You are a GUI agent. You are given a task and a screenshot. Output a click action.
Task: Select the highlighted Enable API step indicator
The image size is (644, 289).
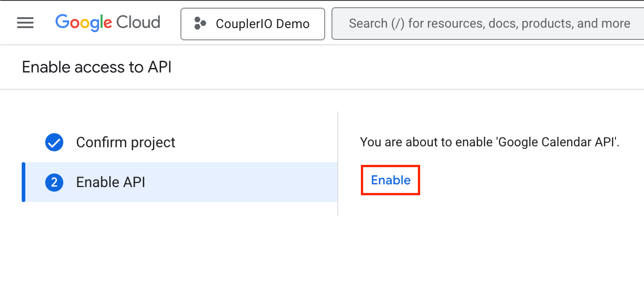pos(54,182)
